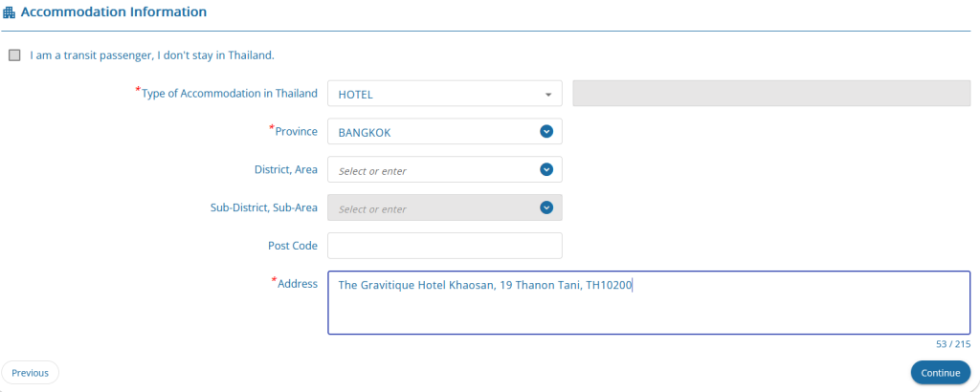The height and width of the screenshot is (392, 980).
Task: Focus the Post Code input field
Action: pyautogui.click(x=445, y=246)
